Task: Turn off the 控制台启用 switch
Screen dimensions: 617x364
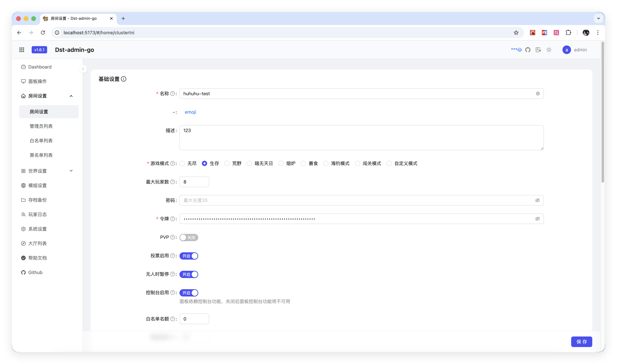Action: 189,293
